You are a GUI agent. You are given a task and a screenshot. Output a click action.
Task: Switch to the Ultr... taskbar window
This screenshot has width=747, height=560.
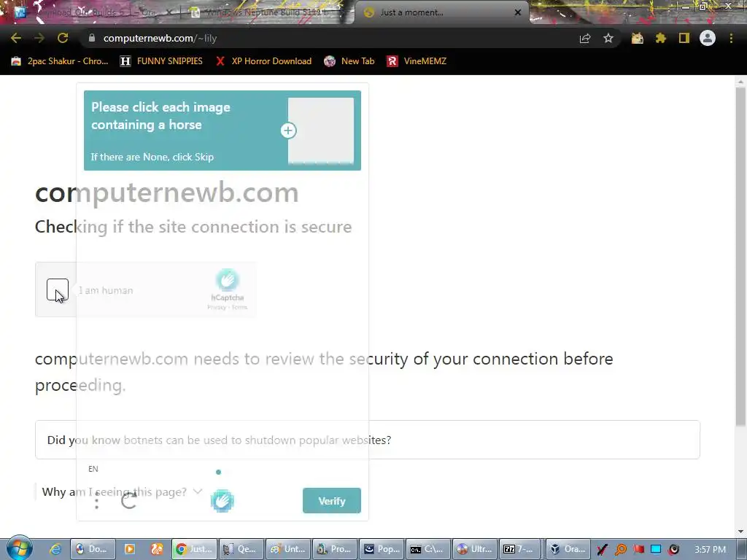click(474, 549)
